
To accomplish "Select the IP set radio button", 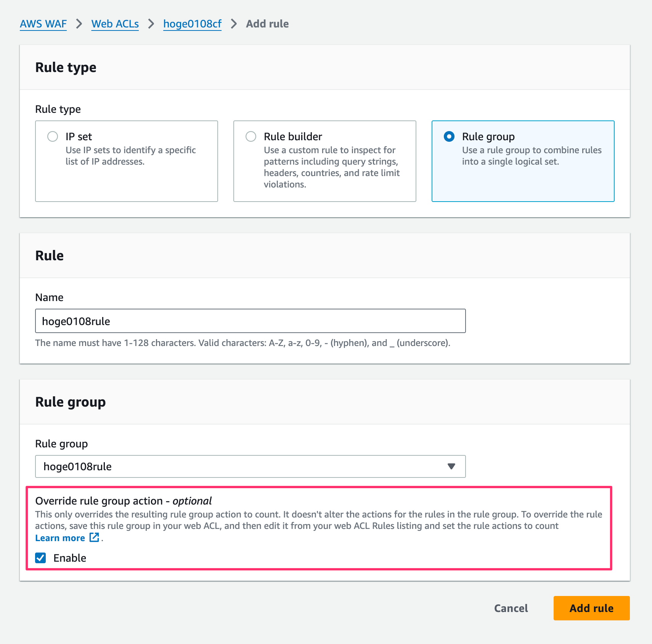I will 53,136.
